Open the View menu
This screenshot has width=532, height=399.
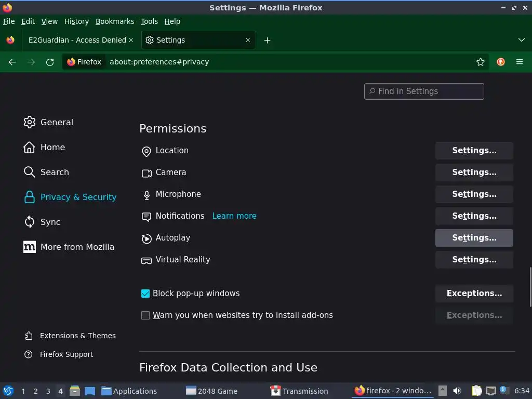coord(49,21)
